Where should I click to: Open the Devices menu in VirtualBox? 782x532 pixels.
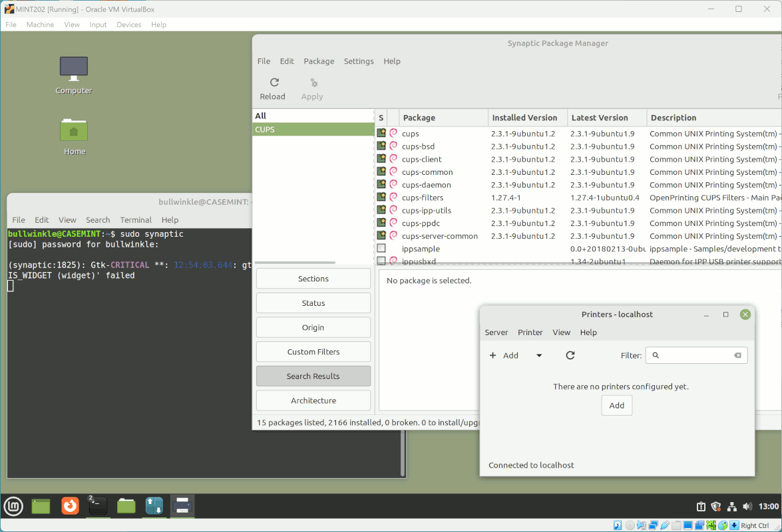pos(128,25)
